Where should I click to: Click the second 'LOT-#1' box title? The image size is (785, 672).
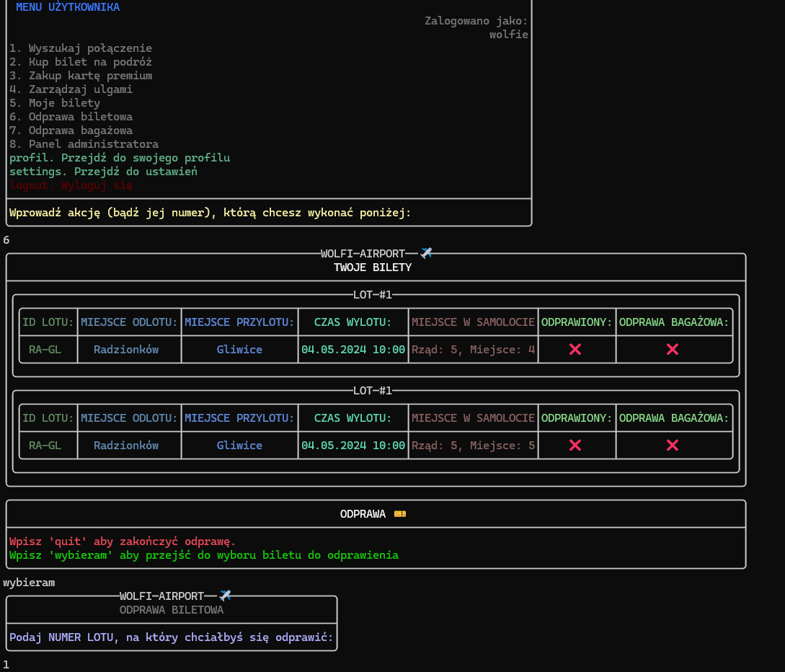click(x=373, y=390)
